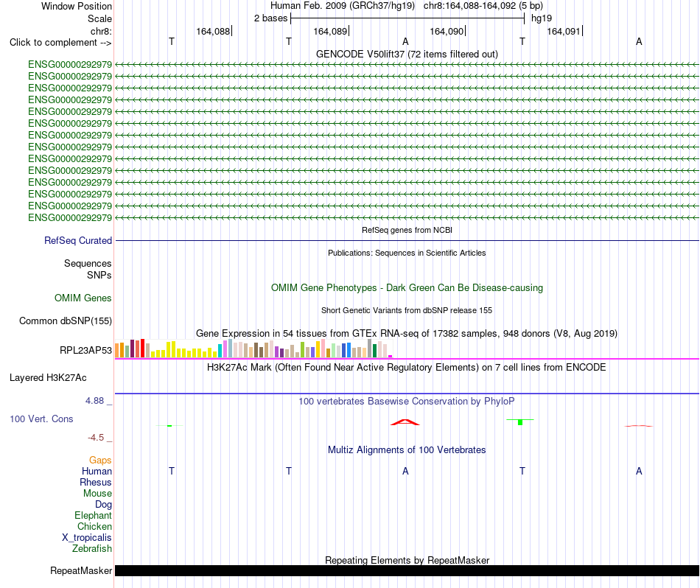Click the hg19 label beside scale bar
This screenshot has width=700, height=588.
tap(542, 18)
